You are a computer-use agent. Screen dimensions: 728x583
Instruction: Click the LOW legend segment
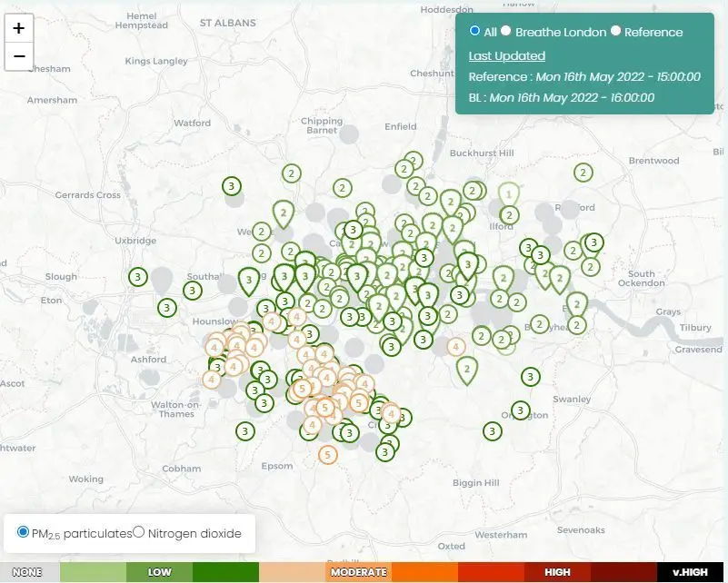(x=159, y=572)
